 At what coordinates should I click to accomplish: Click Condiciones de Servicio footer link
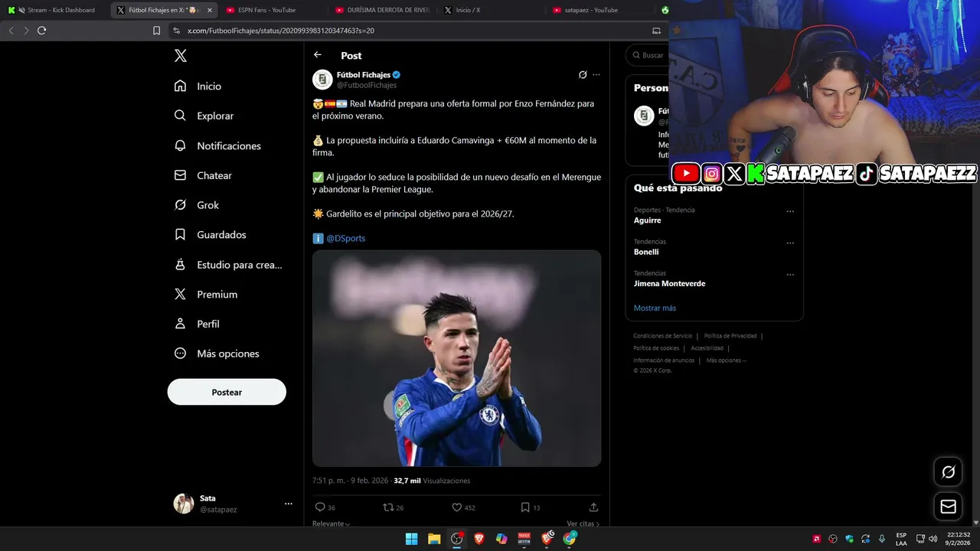click(662, 336)
